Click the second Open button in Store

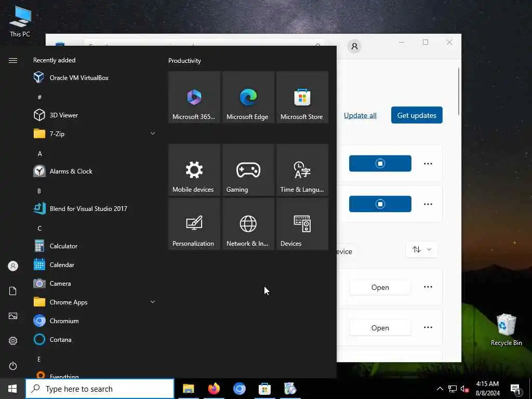click(x=380, y=328)
